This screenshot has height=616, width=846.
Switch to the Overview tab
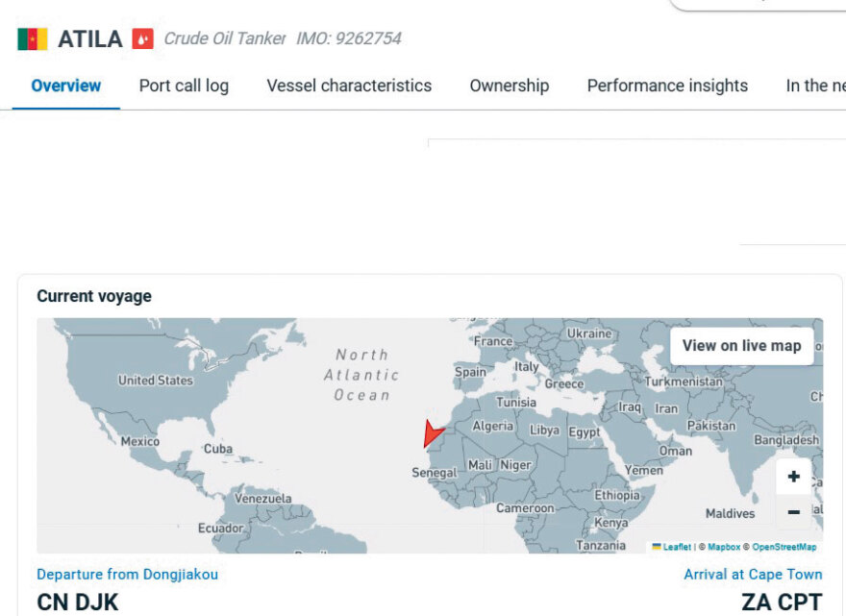(x=65, y=86)
